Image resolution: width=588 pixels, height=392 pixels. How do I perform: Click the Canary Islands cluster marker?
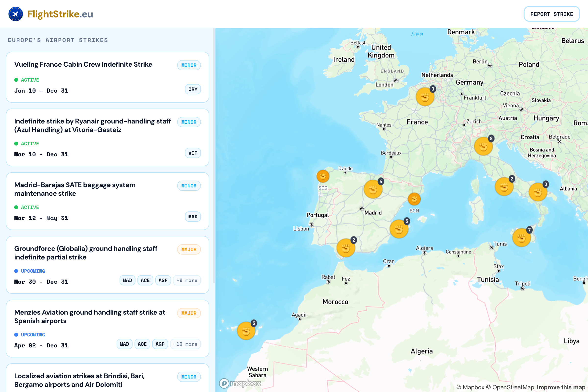(x=246, y=331)
